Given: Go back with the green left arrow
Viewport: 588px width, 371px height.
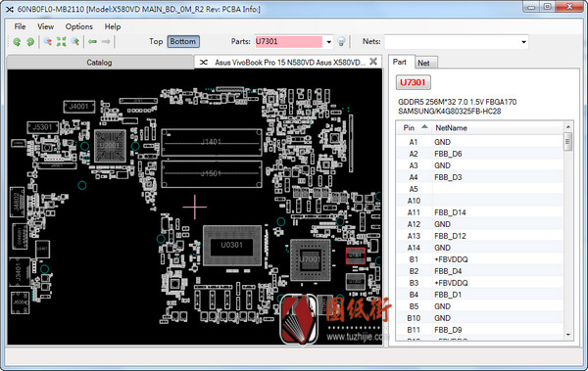Looking at the screenshot, I should coord(92,41).
